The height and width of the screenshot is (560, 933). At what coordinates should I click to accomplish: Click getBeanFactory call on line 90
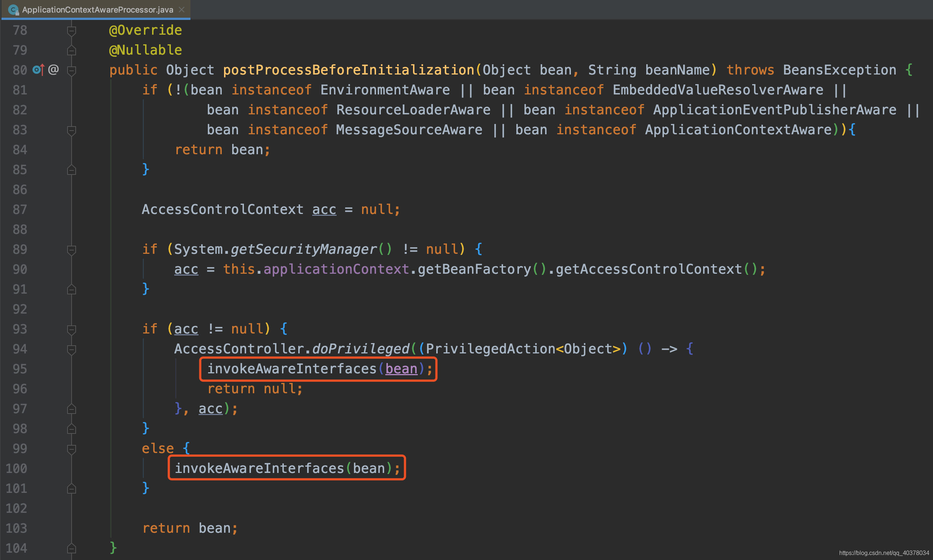pos(474,269)
